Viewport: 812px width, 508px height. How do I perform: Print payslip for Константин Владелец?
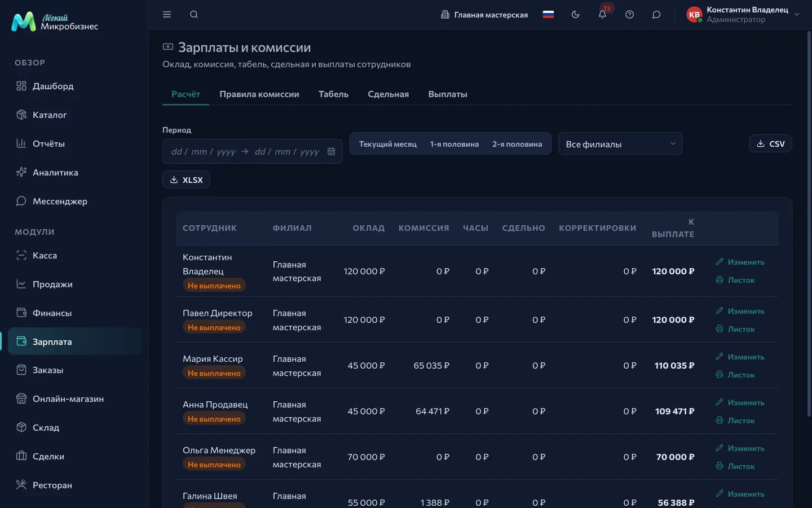coord(735,280)
